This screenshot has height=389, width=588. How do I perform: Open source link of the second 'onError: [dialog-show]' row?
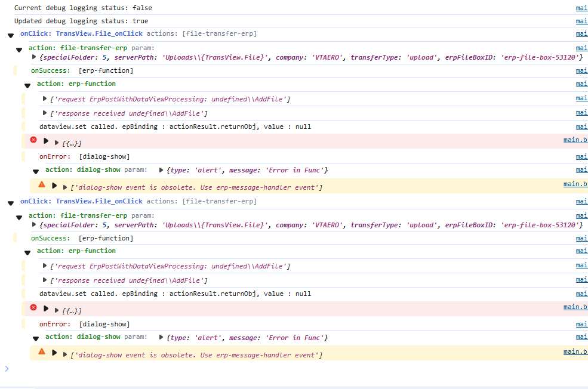(x=581, y=324)
